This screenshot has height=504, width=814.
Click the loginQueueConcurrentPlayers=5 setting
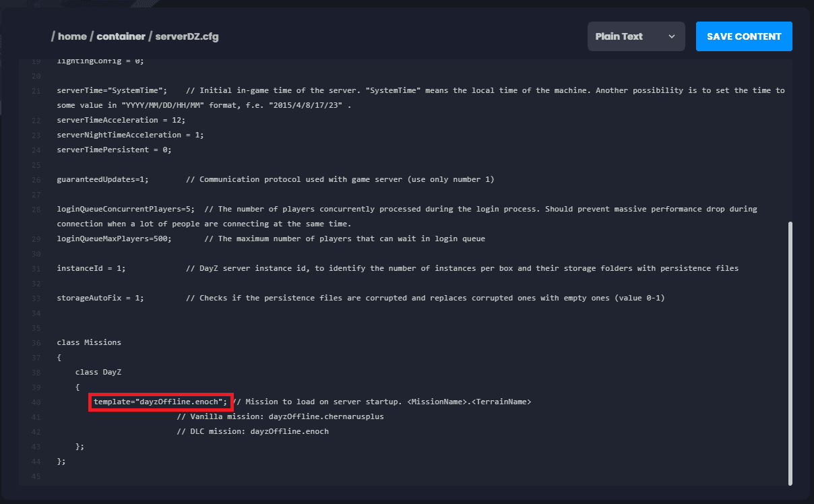[125, 209]
